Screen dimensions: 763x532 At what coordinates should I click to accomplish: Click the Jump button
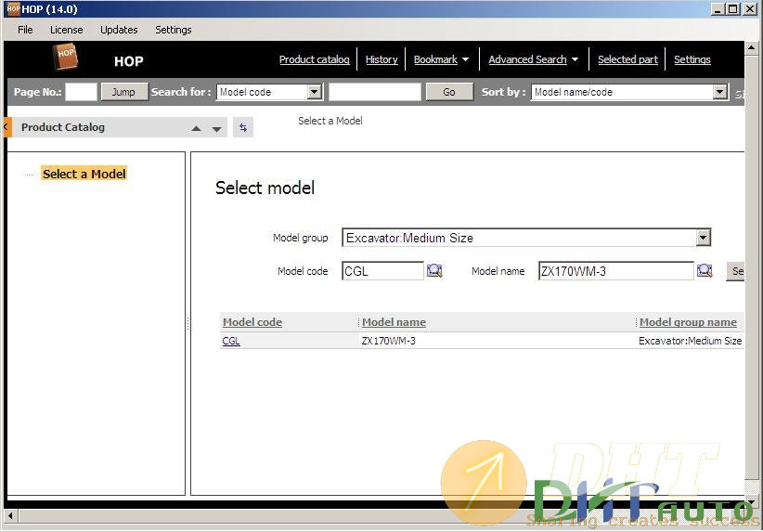[123, 92]
